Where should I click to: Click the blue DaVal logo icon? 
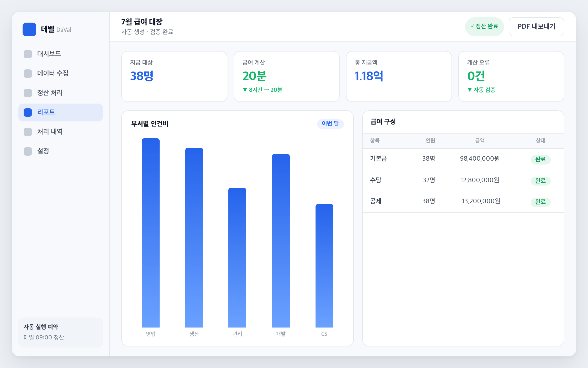tap(29, 29)
